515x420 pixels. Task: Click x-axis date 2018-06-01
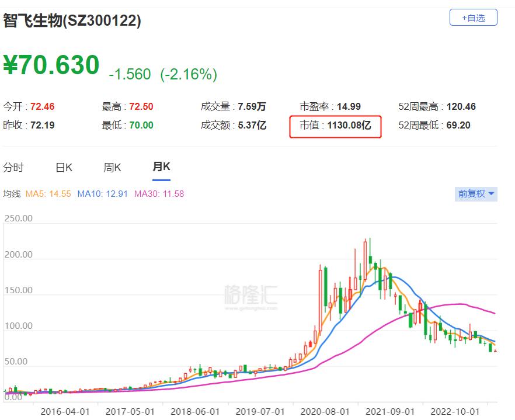195,412
